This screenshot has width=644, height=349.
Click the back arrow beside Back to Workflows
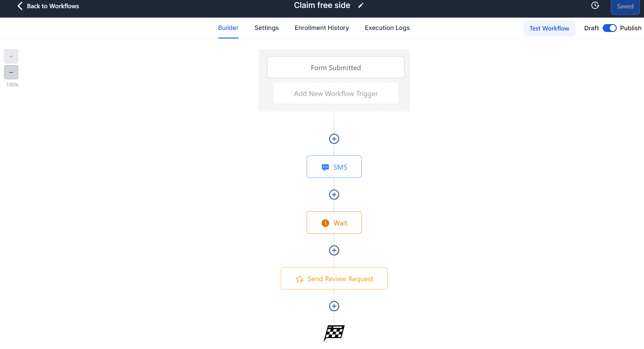20,6
